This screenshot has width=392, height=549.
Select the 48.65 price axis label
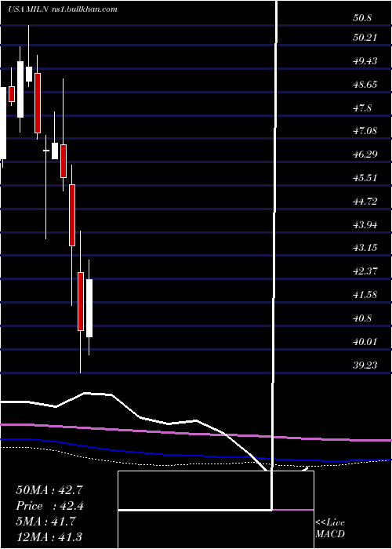point(365,85)
